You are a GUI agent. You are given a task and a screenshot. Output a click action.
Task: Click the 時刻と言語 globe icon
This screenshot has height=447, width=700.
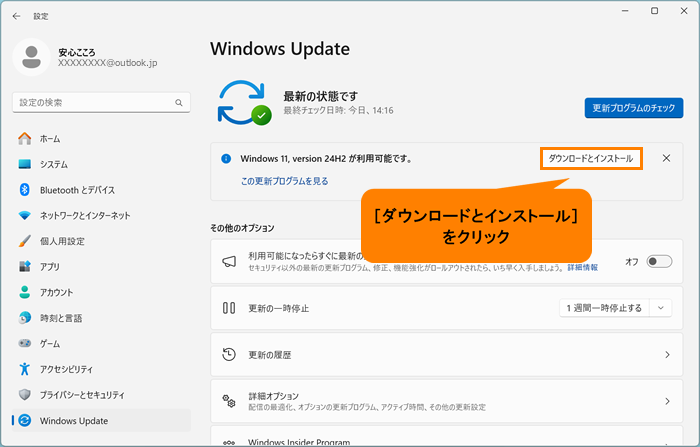point(25,318)
